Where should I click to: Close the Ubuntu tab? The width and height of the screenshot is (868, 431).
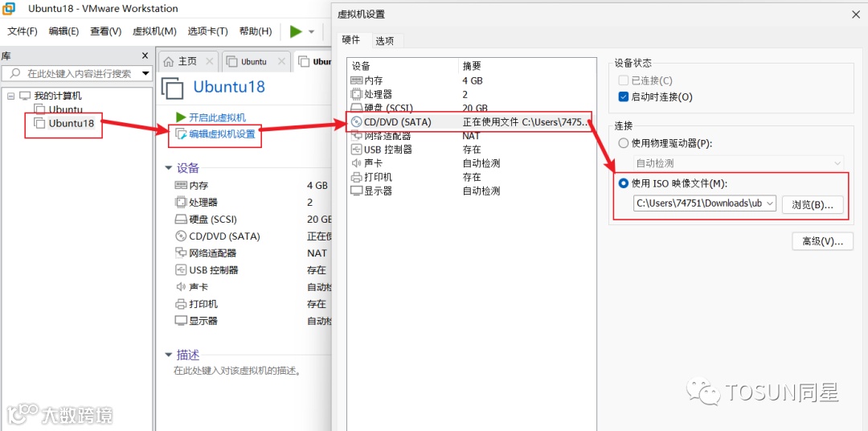click(282, 61)
